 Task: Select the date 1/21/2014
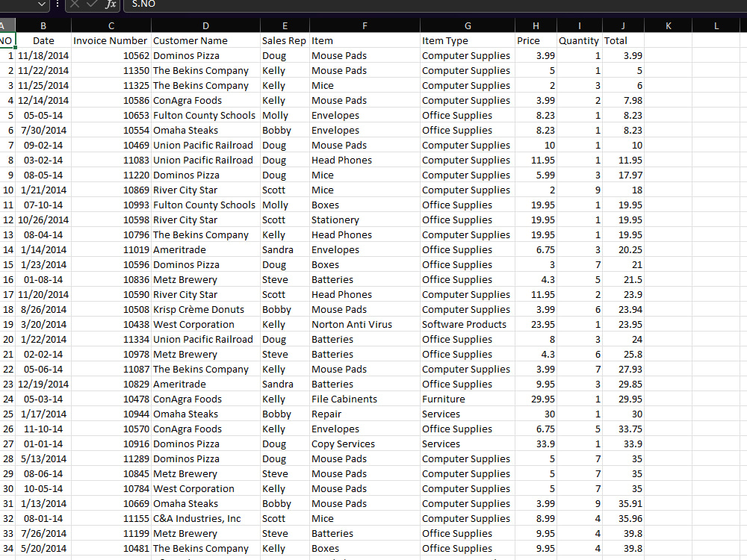(43, 190)
